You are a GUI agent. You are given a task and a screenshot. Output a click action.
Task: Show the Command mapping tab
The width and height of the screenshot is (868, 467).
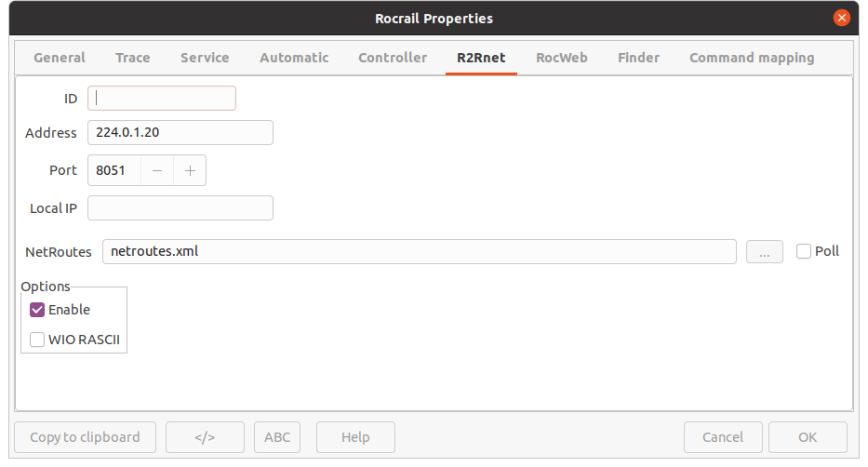click(x=752, y=58)
